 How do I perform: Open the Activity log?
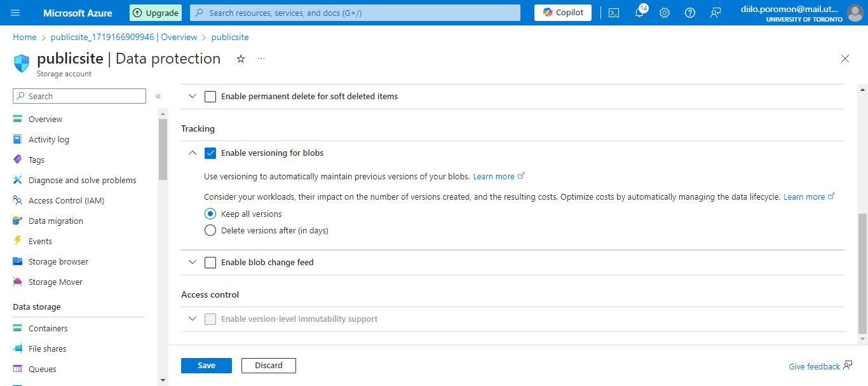point(49,139)
